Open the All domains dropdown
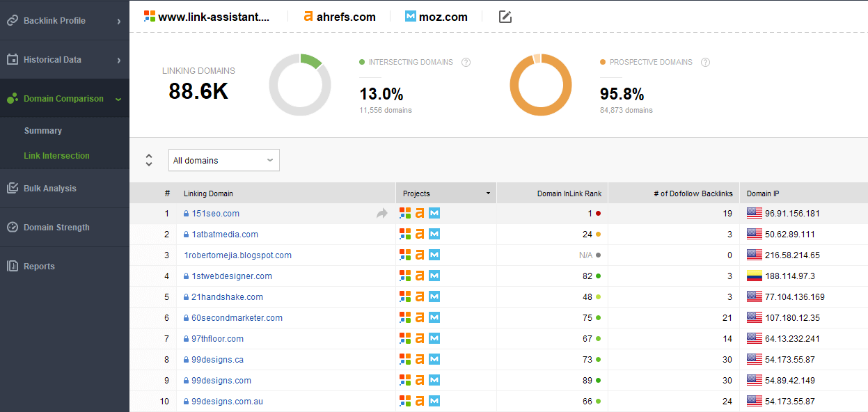Image resolution: width=868 pixels, height=412 pixels. click(224, 160)
